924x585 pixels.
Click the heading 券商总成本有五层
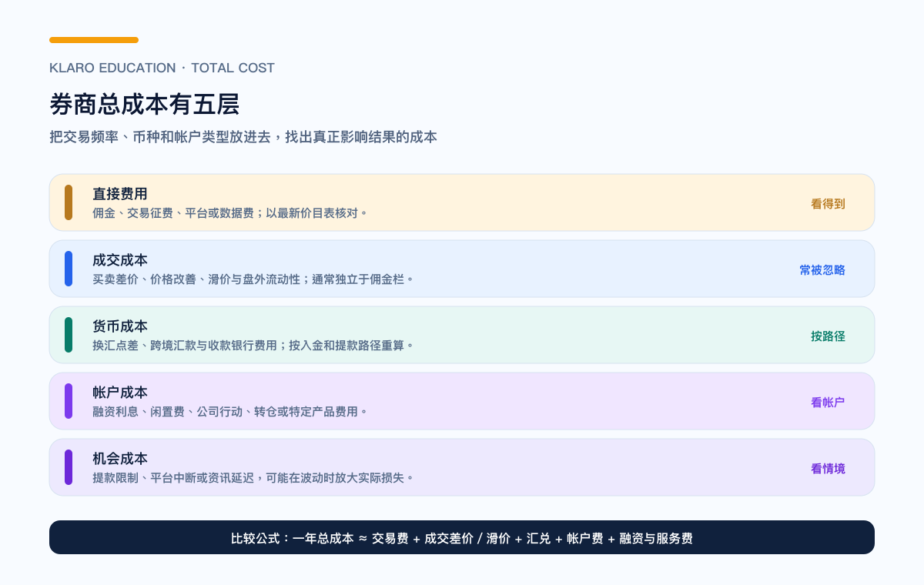144,104
